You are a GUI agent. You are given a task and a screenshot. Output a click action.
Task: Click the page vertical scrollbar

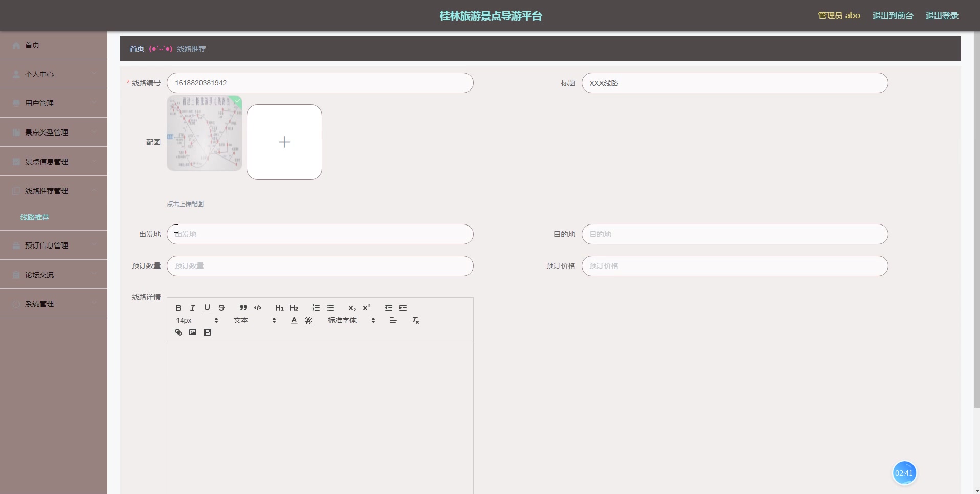977,220
